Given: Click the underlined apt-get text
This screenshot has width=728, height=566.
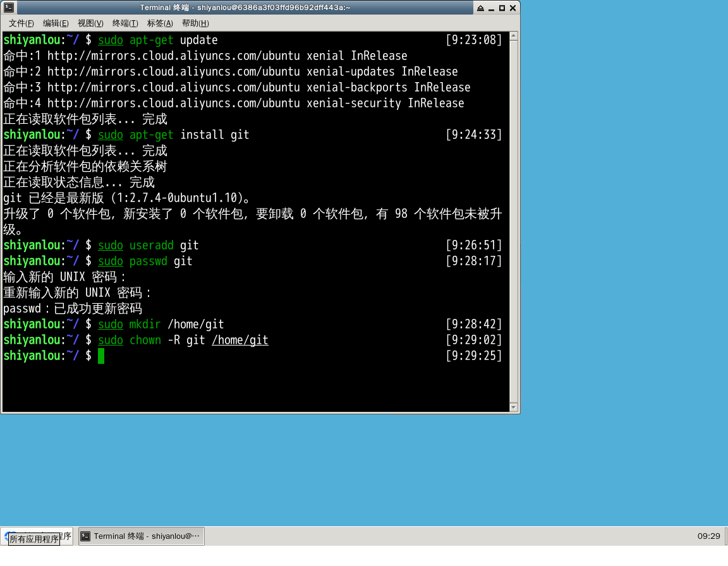Looking at the screenshot, I should coord(151,40).
